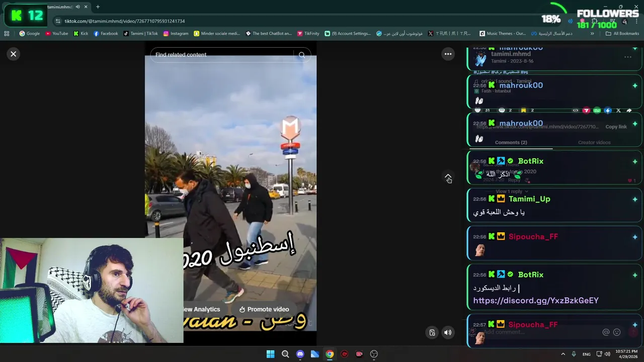Mute tab audio icon on the TikTok tab
Image resolution: width=644 pixels, height=362 pixels.
click(77, 7)
